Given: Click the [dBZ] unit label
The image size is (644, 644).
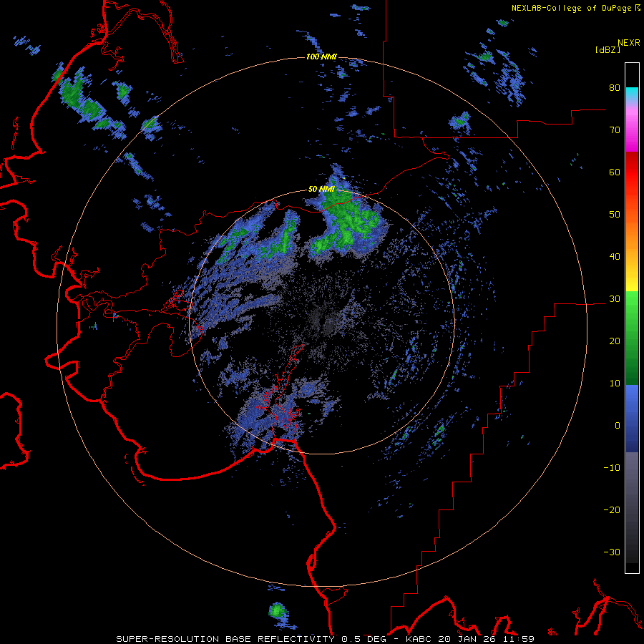Looking at the screenshot, I should click(x=608, y=50).
